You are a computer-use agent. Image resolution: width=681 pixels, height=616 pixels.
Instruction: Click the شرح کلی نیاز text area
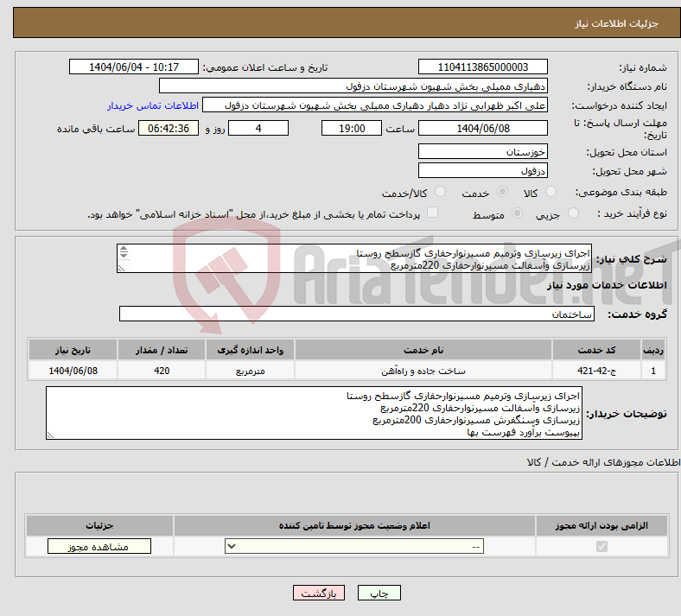354,258
